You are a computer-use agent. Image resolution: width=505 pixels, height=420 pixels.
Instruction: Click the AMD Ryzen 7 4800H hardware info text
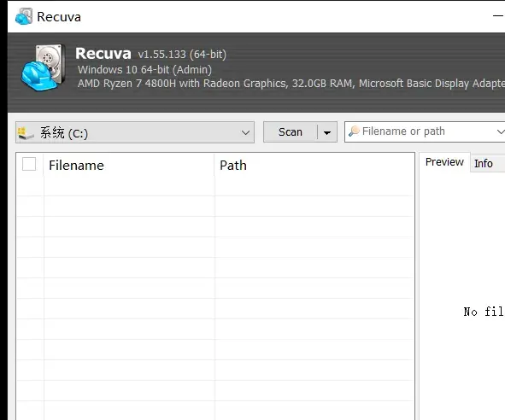coord(291,84)
